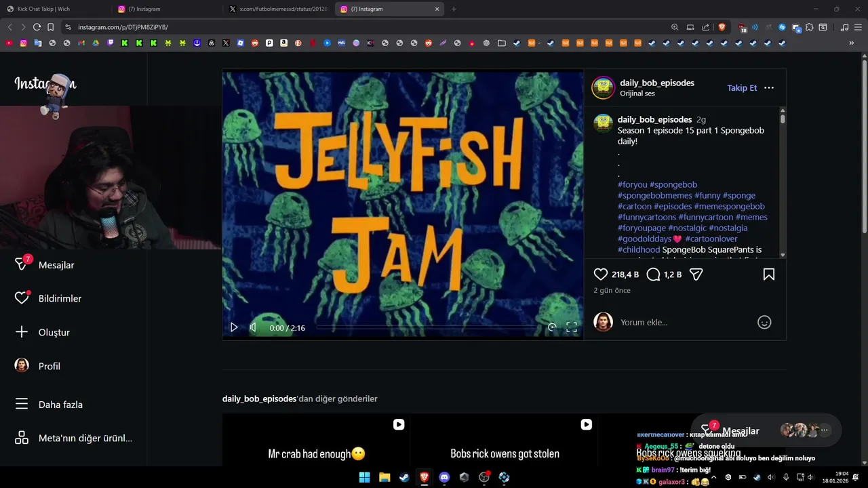Image resolution: width=868 pixels, height=488 pixels.
Task: Open the #foryou hashtag link
Action: coord(633,184)
